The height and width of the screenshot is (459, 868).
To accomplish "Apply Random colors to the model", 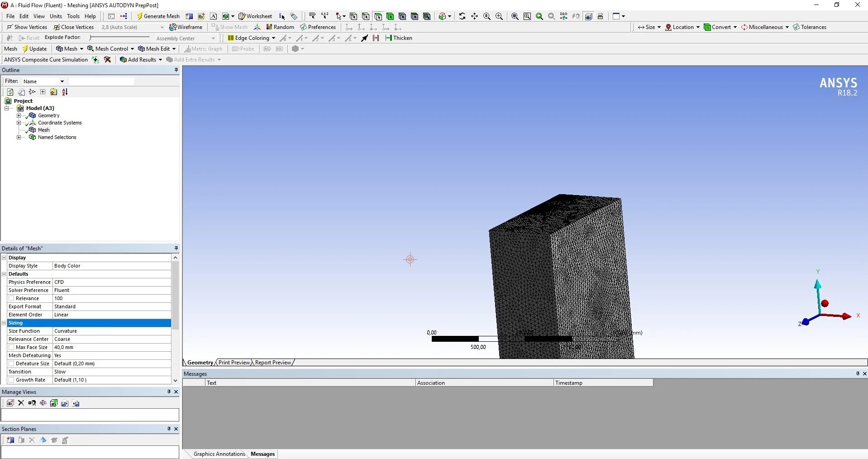I will [x=280, y=27].
